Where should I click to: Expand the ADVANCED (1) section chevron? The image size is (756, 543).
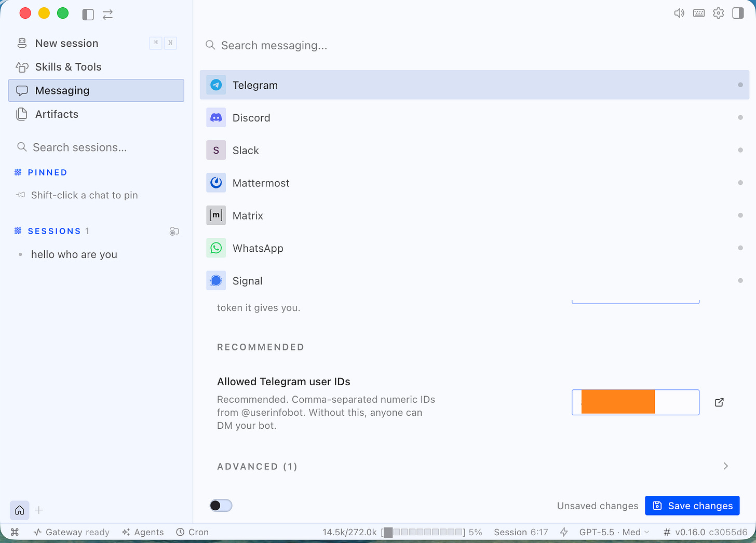726,466
